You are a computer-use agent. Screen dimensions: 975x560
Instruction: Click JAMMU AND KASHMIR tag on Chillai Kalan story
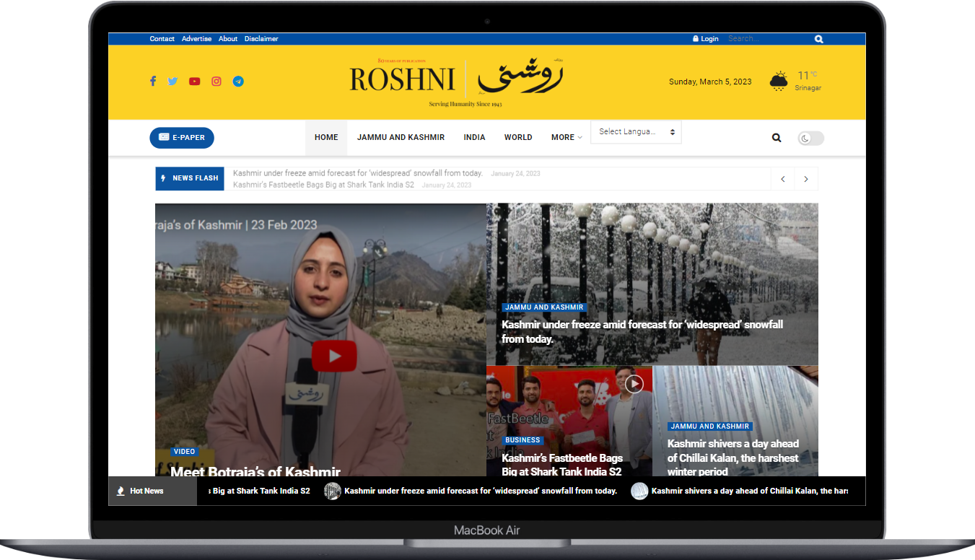710,426
